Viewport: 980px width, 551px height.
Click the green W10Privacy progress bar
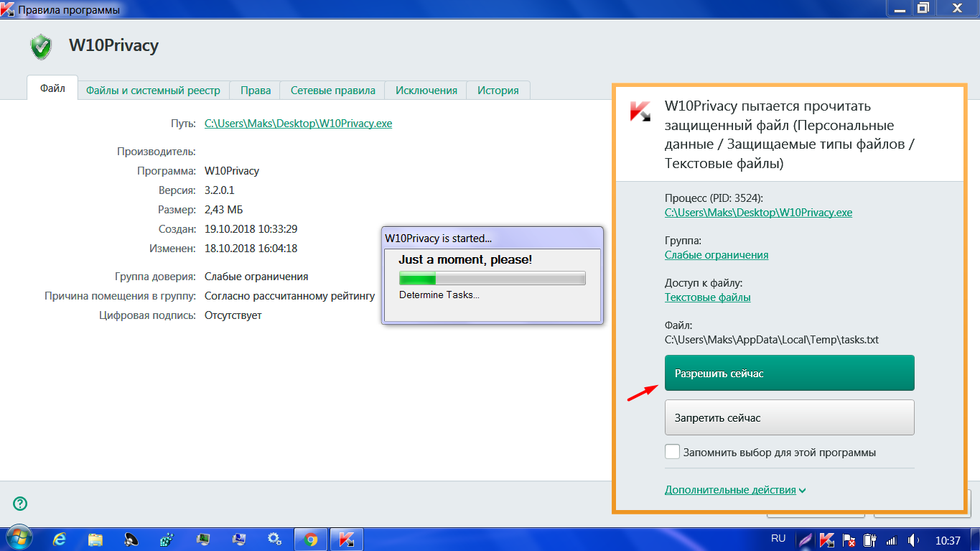click(493, 278)
